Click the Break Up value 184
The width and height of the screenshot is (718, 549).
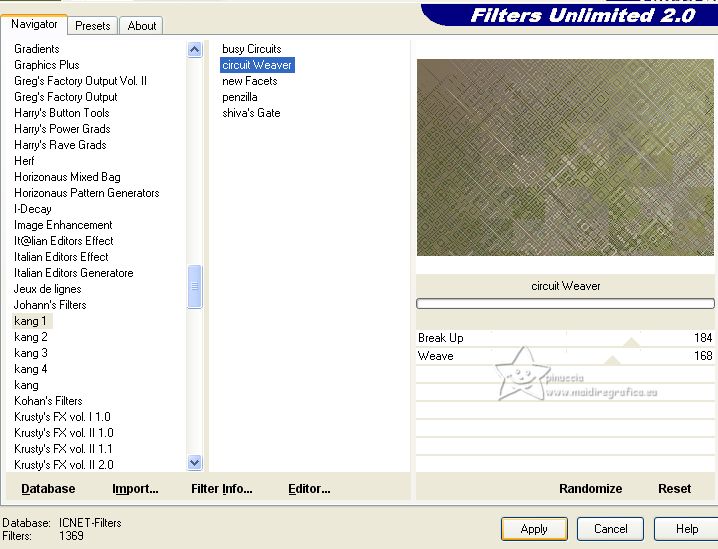click(703, 338)
